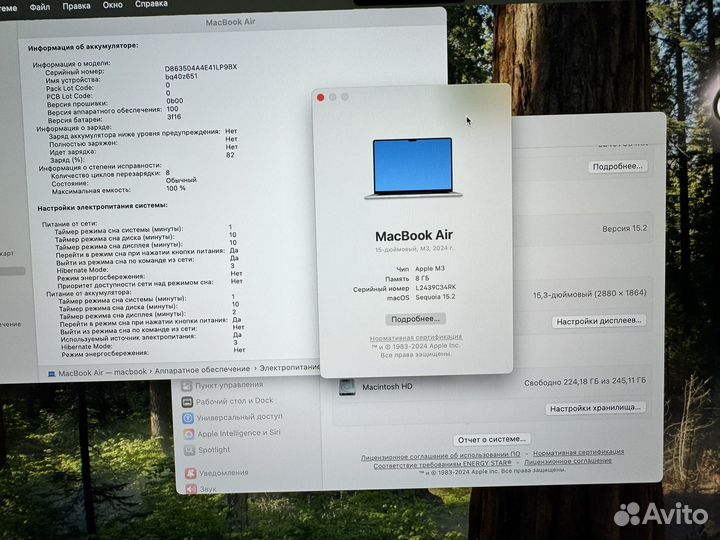Open Пункт управления sidebar item icon
Image resolution: width=720 pixels, height=540 pixels.
pyautogui.click(x=186, y=386)
